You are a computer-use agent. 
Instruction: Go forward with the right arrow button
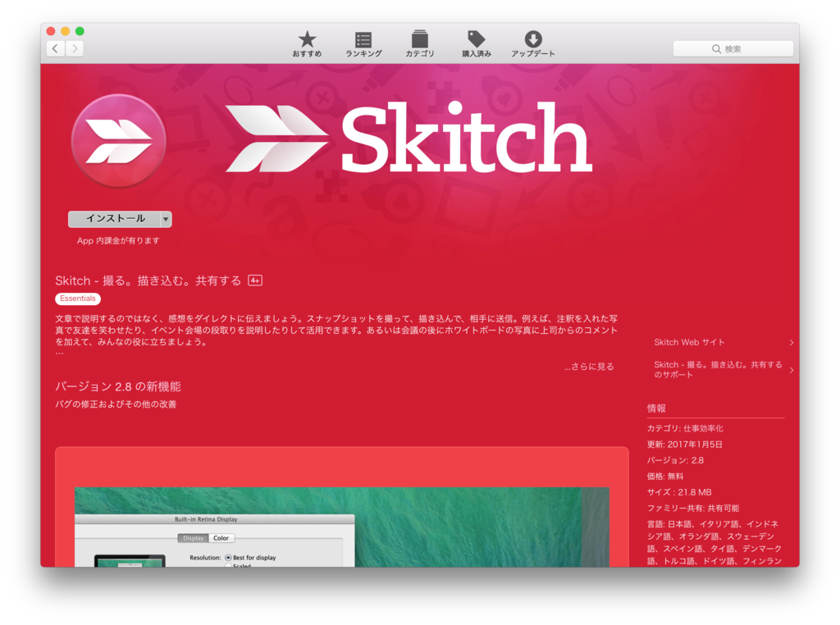[x=75, y=48]
